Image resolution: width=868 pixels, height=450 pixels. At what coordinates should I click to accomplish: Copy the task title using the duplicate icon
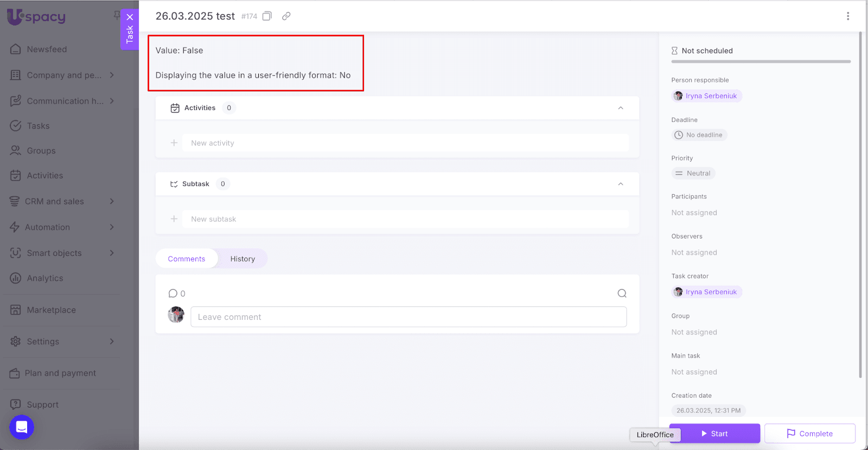tap(267, 16)
